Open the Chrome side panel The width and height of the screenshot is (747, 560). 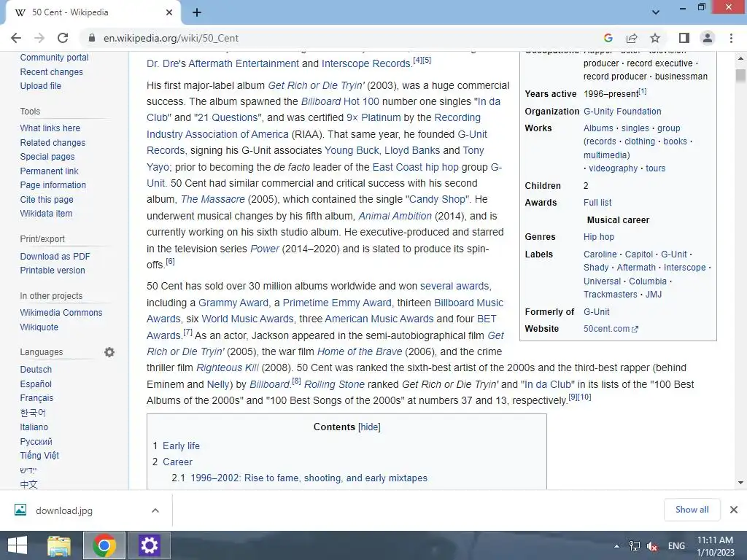coord(684,38)
